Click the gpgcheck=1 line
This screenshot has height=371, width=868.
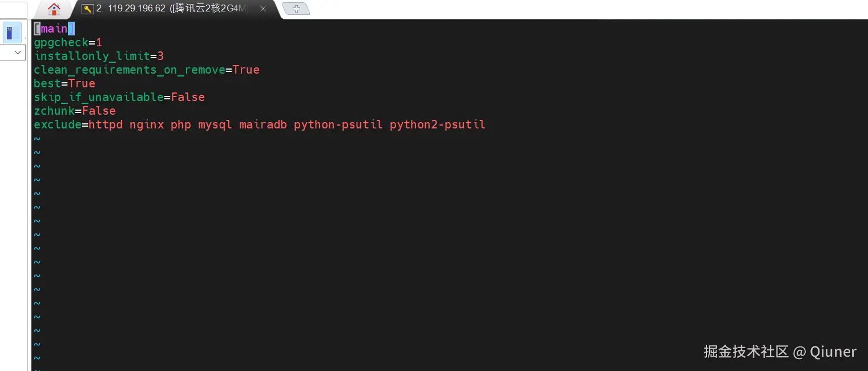click(x=67, y=42)
